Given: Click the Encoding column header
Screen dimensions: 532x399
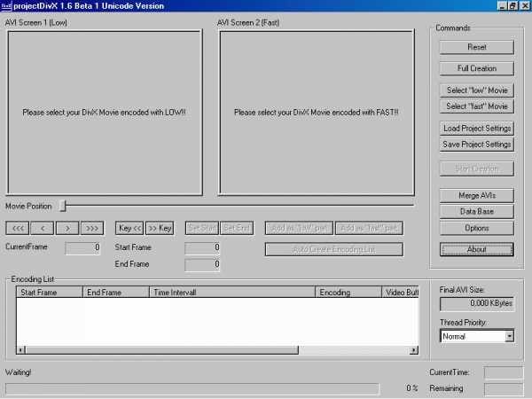Looking at the screenshot, I should coord(348,292).
